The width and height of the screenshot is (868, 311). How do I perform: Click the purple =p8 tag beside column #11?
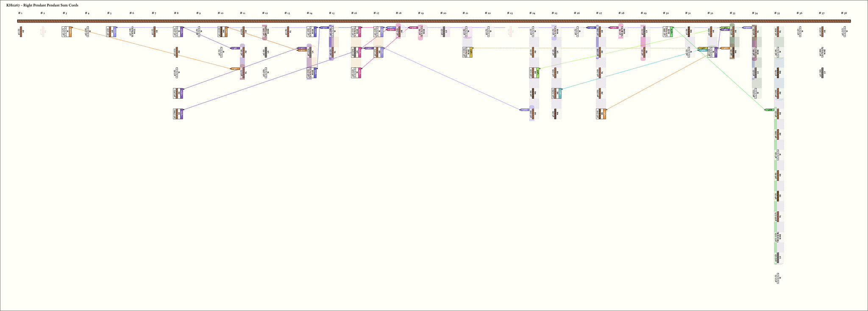pyautogui.click(x=235, y=48)
